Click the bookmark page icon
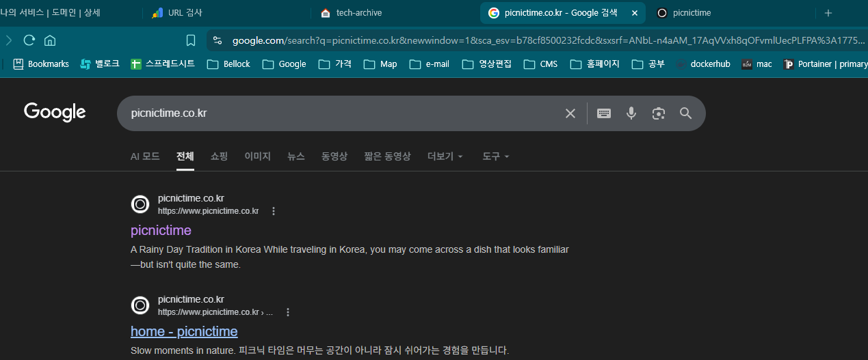 click(x=191, y=40)
